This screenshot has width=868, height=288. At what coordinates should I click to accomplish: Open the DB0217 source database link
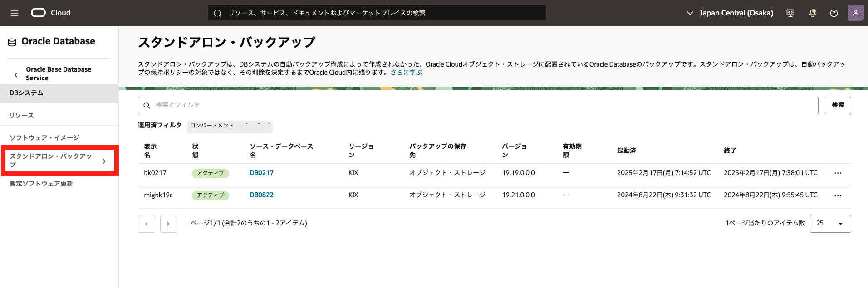coord(261,173)
